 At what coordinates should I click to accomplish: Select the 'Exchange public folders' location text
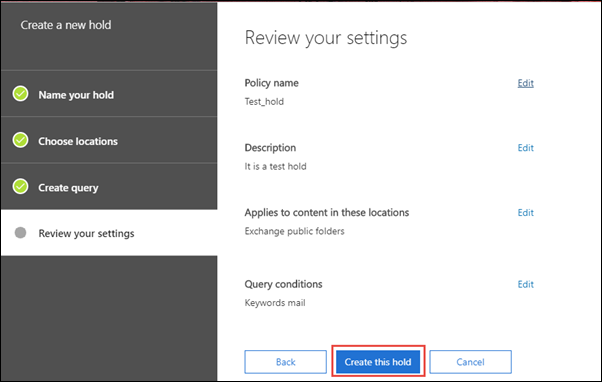coord(294,231)
